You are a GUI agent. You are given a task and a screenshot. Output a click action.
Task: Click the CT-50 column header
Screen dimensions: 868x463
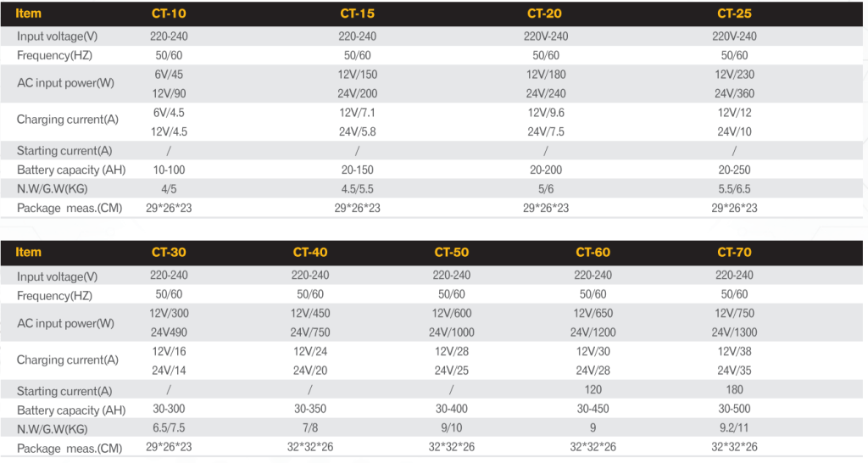click(x=451, y=252)
